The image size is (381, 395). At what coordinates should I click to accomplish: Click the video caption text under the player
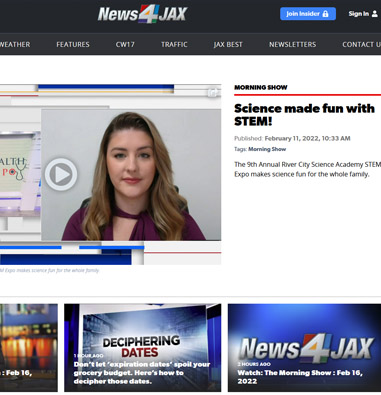(x=49, y=270)
